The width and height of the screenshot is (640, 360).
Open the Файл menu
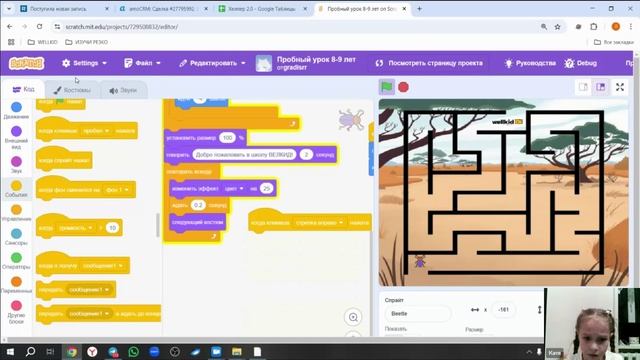click(142, 63)
